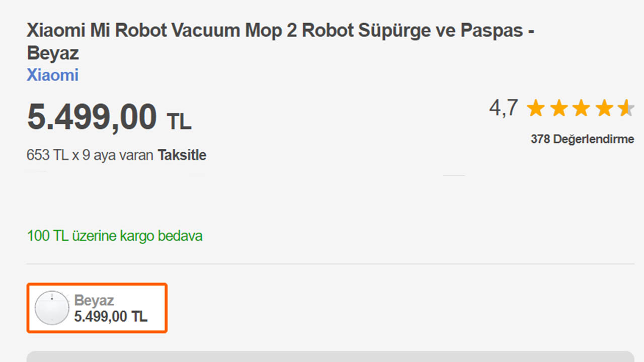644x362 pixels.
Task: Click the green free shipping notice
Action: point(115,236)
